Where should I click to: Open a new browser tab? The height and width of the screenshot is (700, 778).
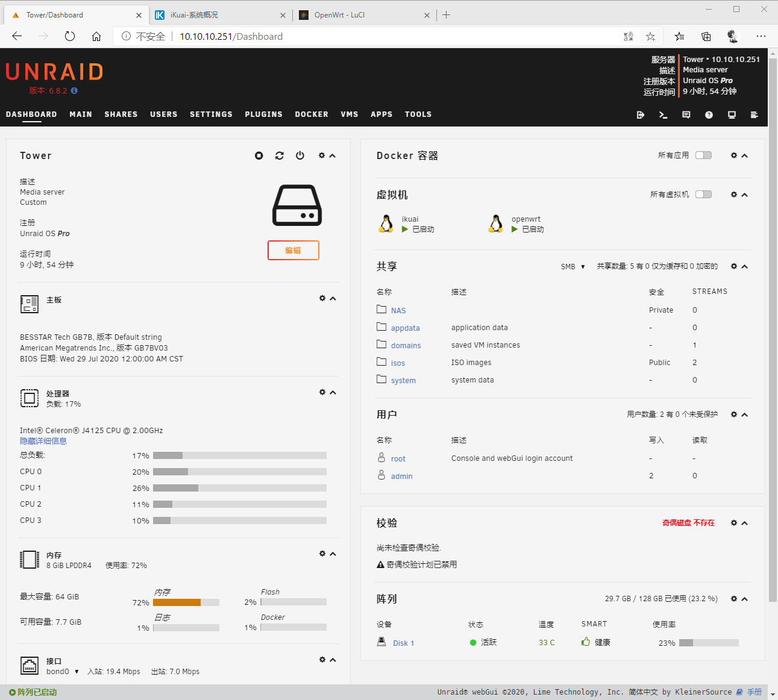click(x=447, y=15)
